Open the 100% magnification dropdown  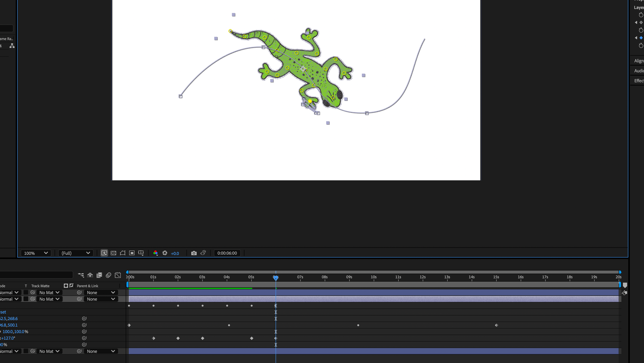[x=36, y=253]
